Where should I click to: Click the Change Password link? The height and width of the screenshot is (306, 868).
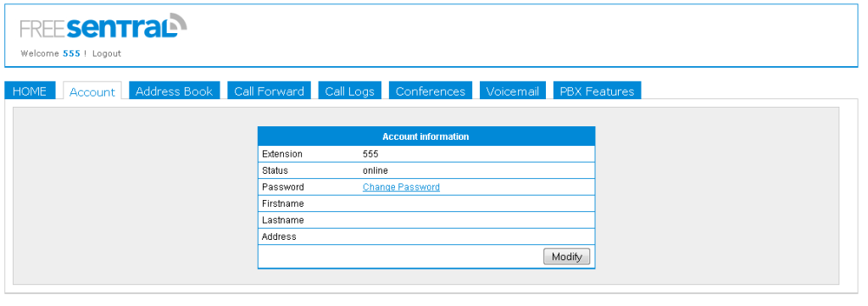(x=401, y=187)
